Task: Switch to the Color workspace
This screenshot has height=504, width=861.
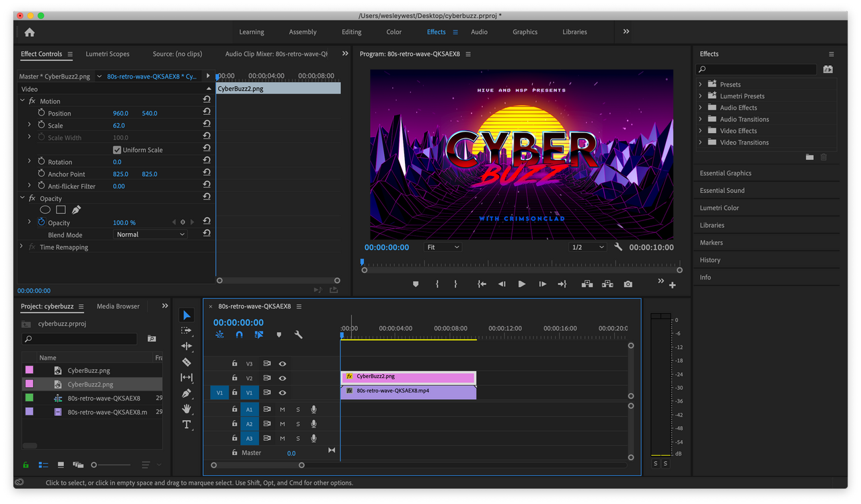Action: 394,32
